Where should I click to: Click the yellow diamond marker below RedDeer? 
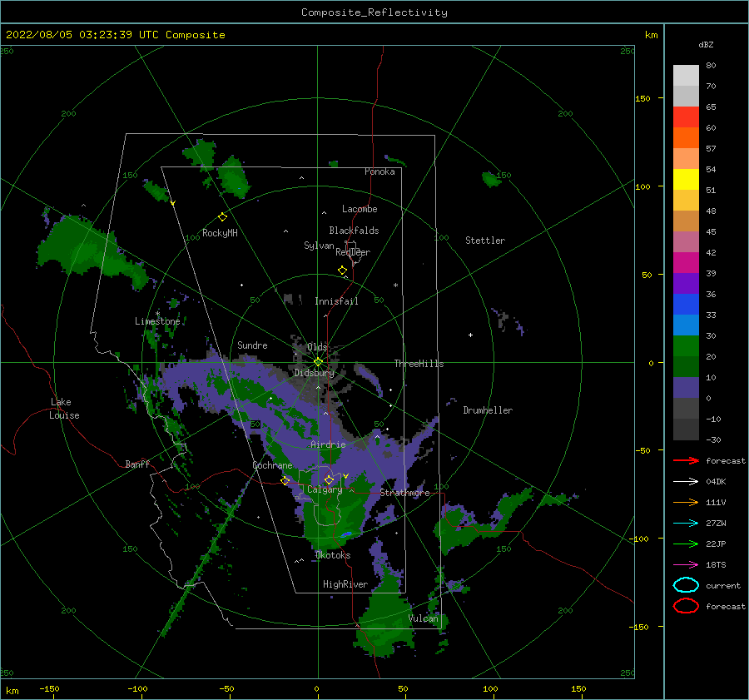(343, 271)
